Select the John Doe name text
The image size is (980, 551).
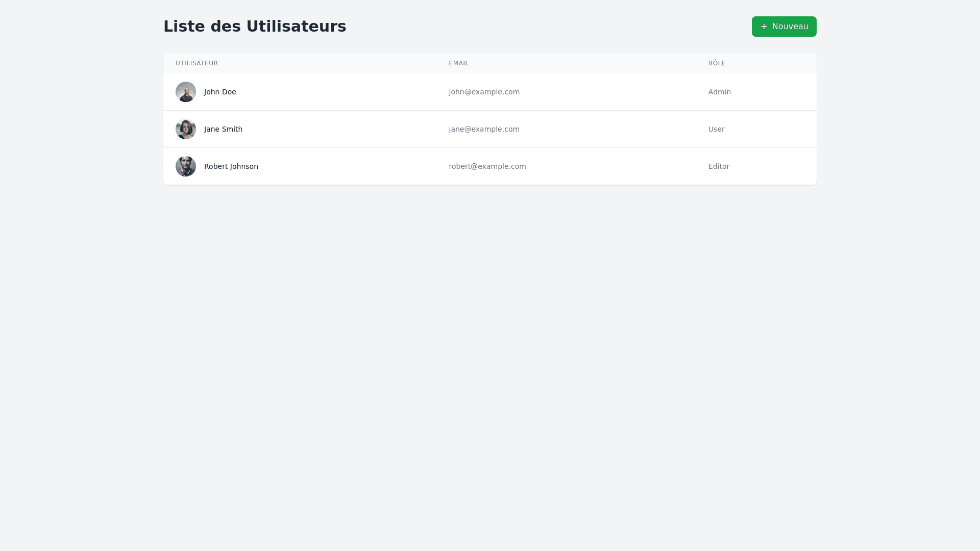click(220, 92)
